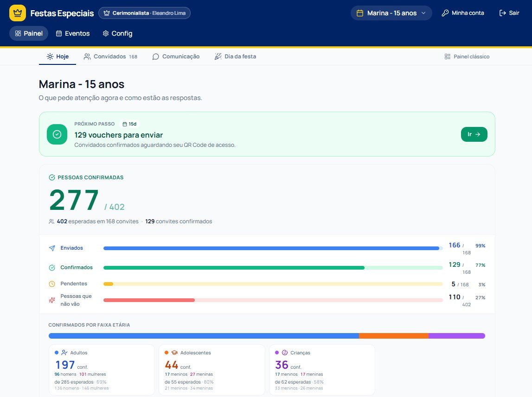Open the Painel navigation item
This screenshot has width=532, height=397.
tap(29, 33)
